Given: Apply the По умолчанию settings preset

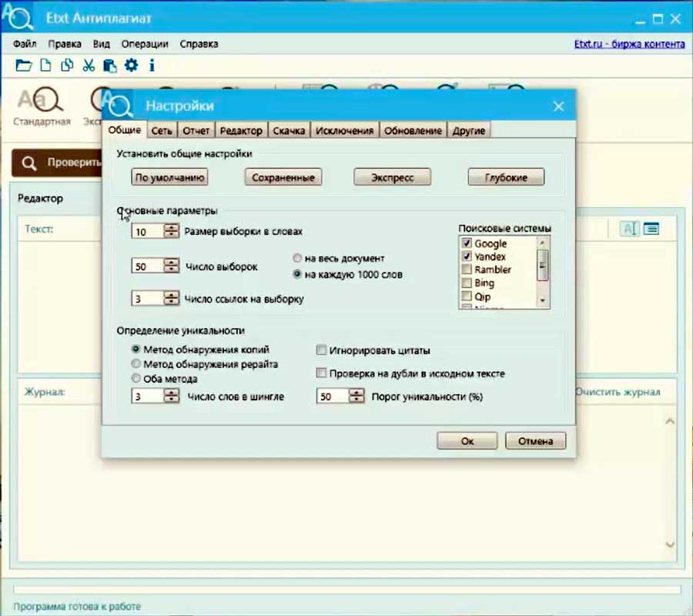Looking at the screenshot, I should coord(169,177).
